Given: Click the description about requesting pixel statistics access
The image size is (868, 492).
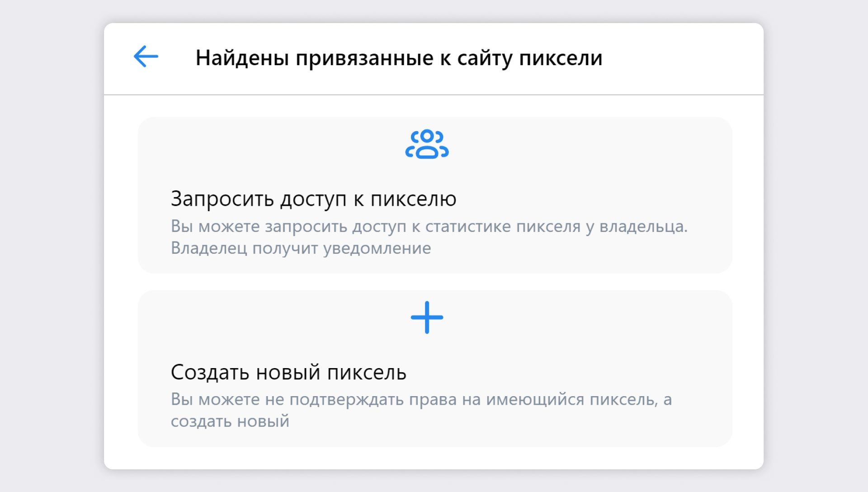Looking at the screenshot, I should click(x=429, y=227).
